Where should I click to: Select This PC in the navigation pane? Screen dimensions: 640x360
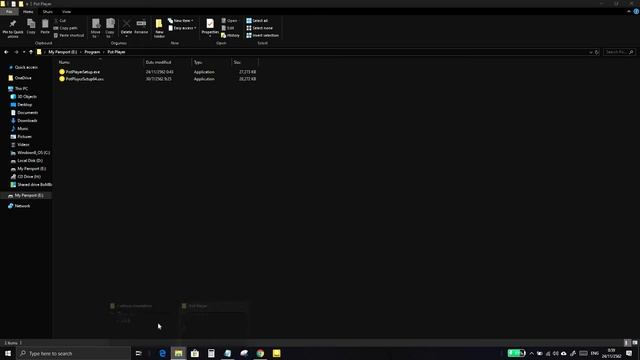[x=21, y=89]
